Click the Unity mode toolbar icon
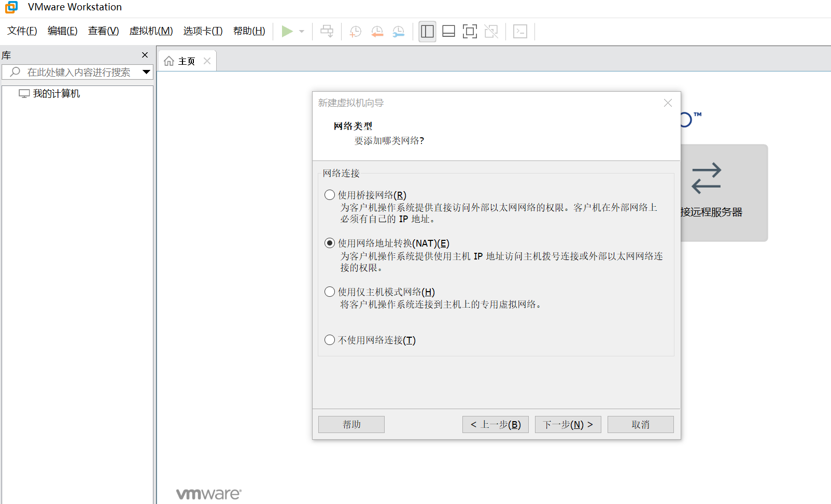This screenshot has width=831, height=504. pyautogui.click(x=491, y=32)
